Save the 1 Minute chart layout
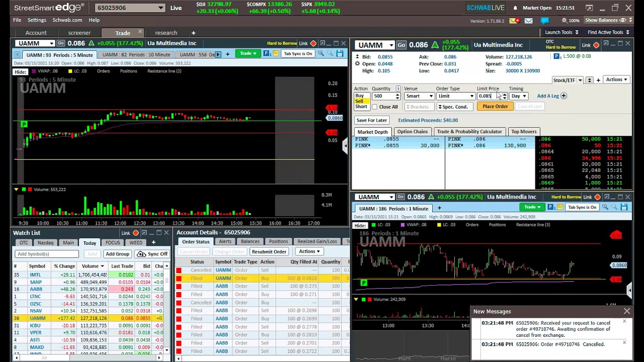Screen dimensions: 644x362 click(x=624, y=207)
